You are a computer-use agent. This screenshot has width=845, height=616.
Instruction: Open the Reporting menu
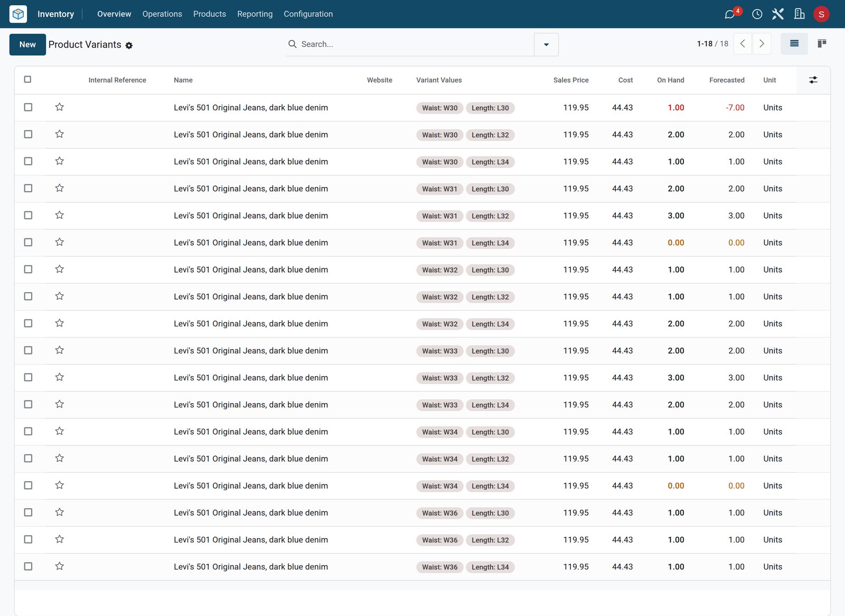pos(255,14)
